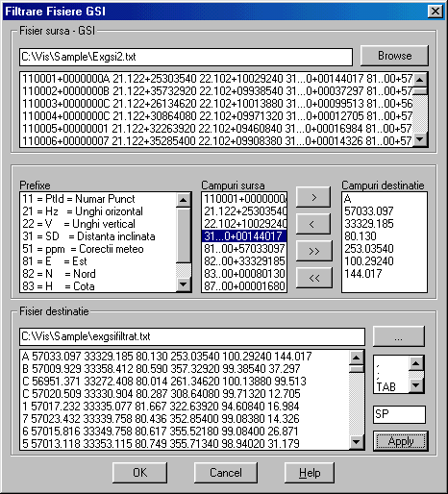Click source path field Exgsi2.txt
The image size is (448, 494).
point(186,57)
